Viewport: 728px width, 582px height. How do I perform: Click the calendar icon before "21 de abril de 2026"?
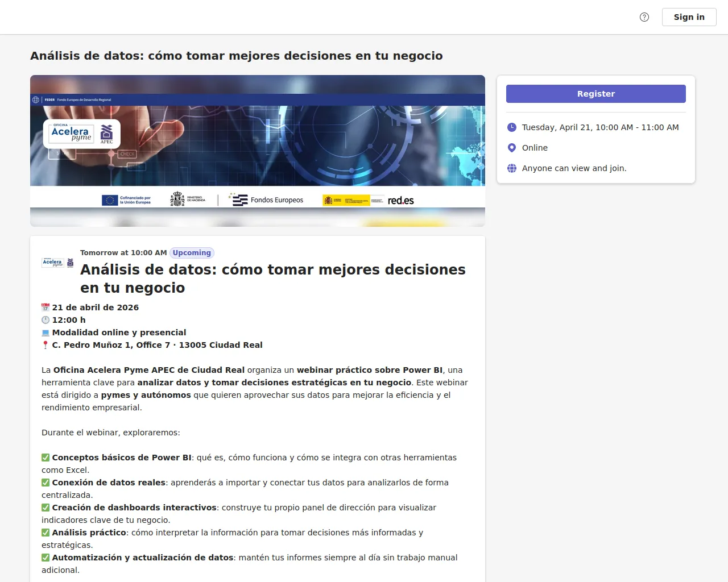coord(45,307)
